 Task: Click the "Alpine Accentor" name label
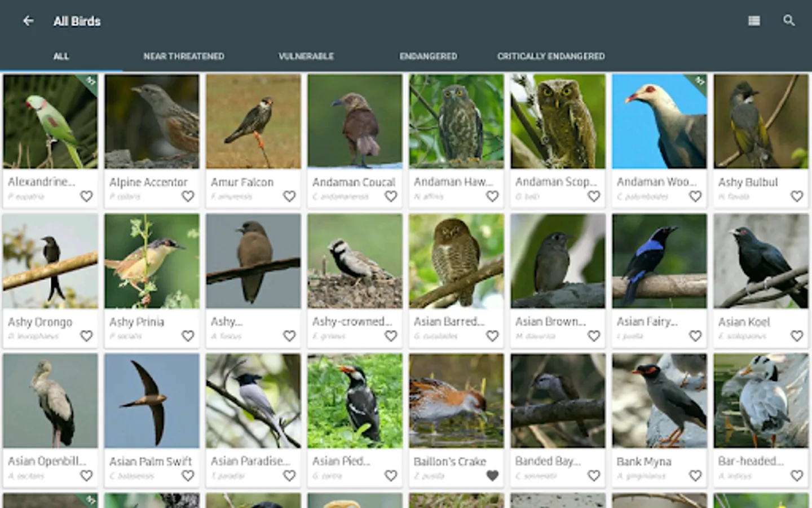point(148,182)
